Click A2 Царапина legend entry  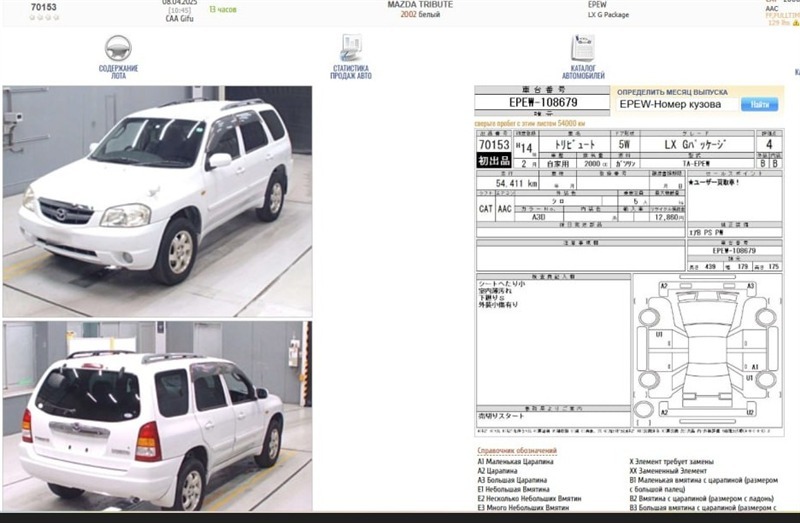(x=497, y=470)
